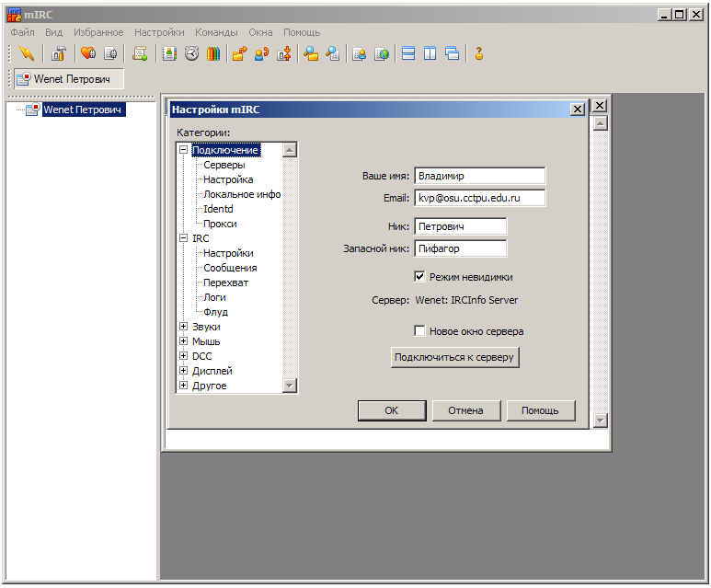The image size is (711, 588).
Task: Select Перехват in the categories tree
Action: [226, 282]
